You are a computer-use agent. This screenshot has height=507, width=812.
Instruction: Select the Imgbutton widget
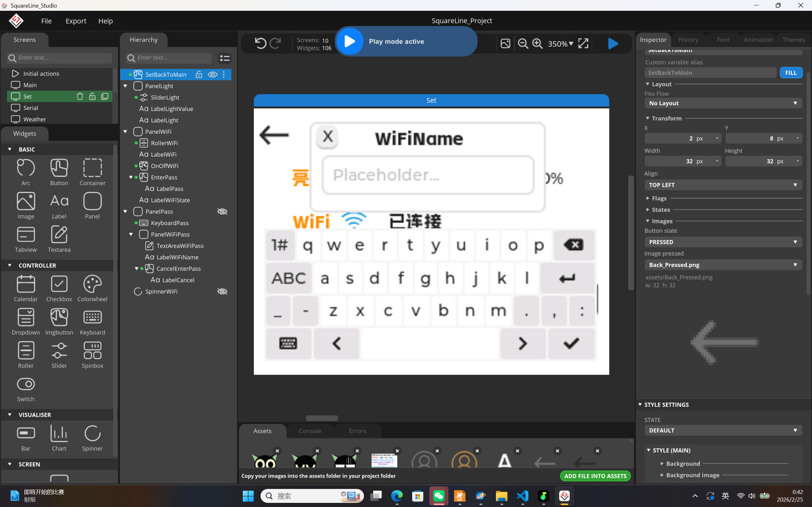coord(59,321)
